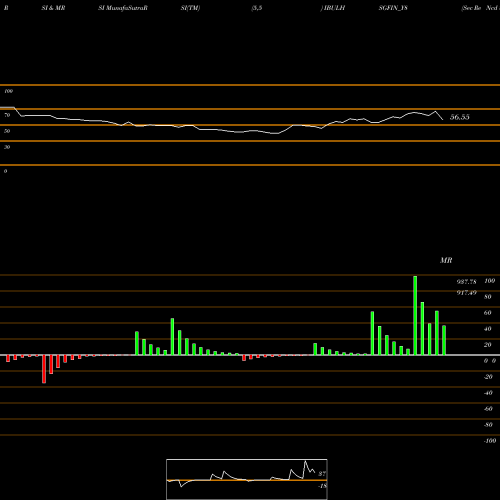
Task: Click the -100 label on the MR axis
Action: [x=490, y=441]
